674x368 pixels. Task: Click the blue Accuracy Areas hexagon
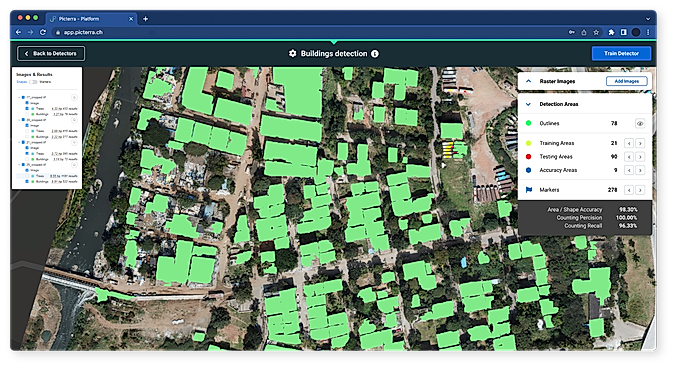coord(529,170)
